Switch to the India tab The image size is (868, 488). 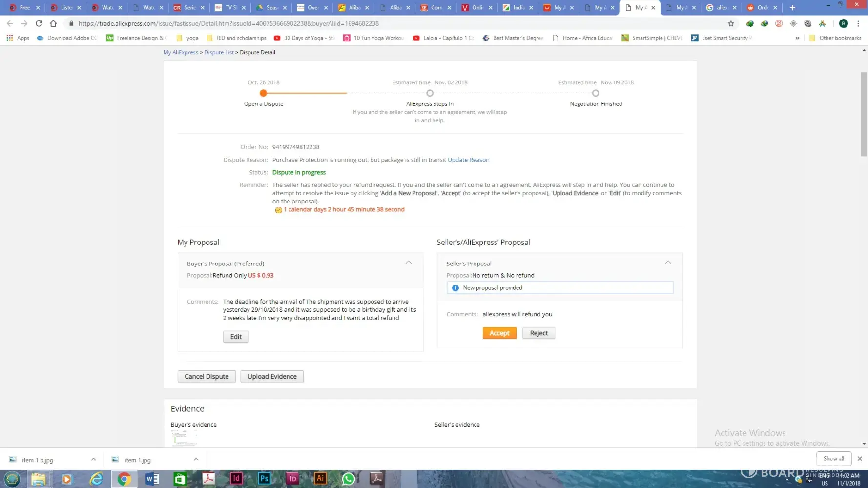[517, 7]
